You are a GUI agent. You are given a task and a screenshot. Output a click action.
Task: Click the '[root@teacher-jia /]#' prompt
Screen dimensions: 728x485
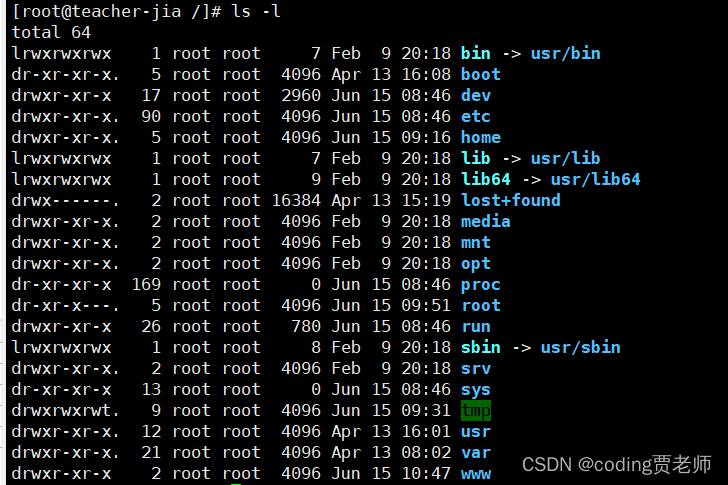pos(116,11)
